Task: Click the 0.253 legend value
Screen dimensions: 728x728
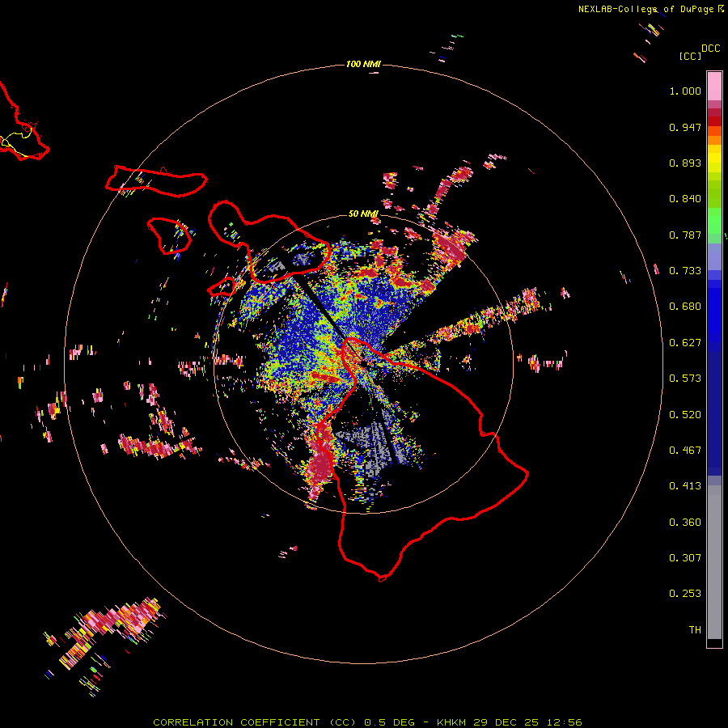Action: pyautogui.click(x=685, y=594)
